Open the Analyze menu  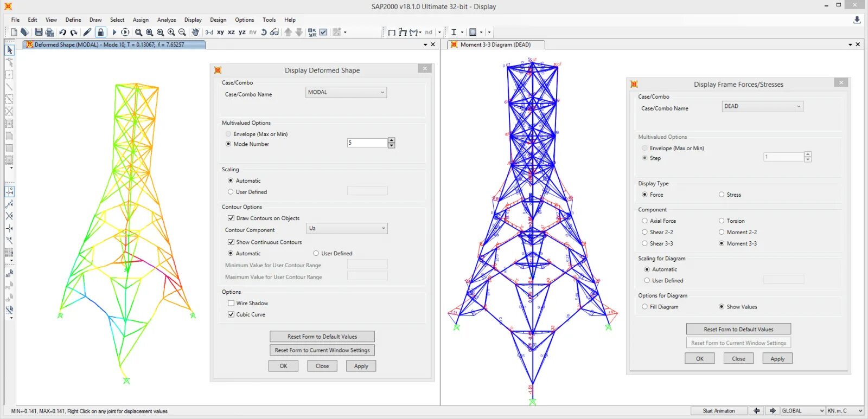(x=167, y=20)
